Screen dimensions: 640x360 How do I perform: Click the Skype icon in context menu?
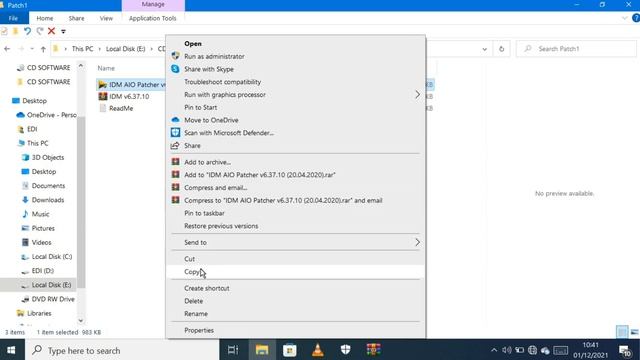tap(175, 69)
